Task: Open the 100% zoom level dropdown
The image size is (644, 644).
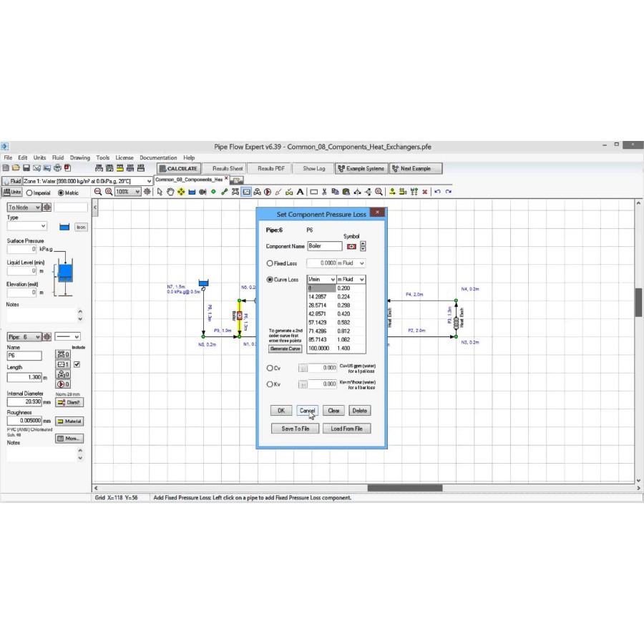Action: tap(137, 192)
